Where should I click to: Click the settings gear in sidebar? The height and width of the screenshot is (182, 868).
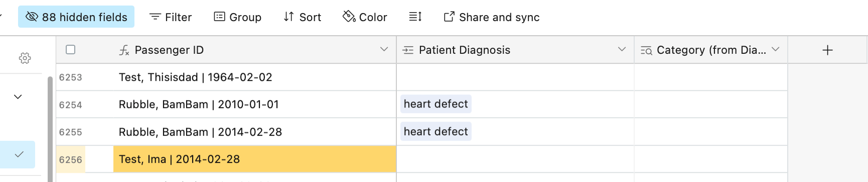(x=25, y=58)
